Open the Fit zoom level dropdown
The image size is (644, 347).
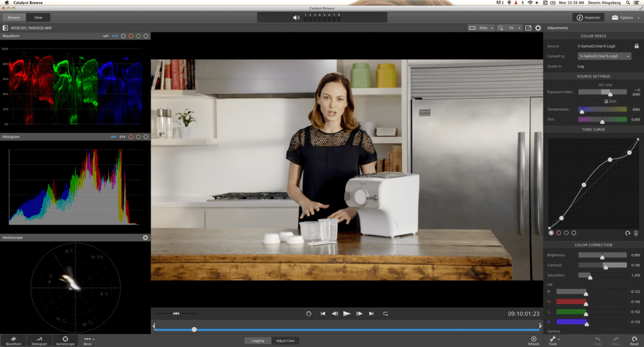tap(513, 28)
